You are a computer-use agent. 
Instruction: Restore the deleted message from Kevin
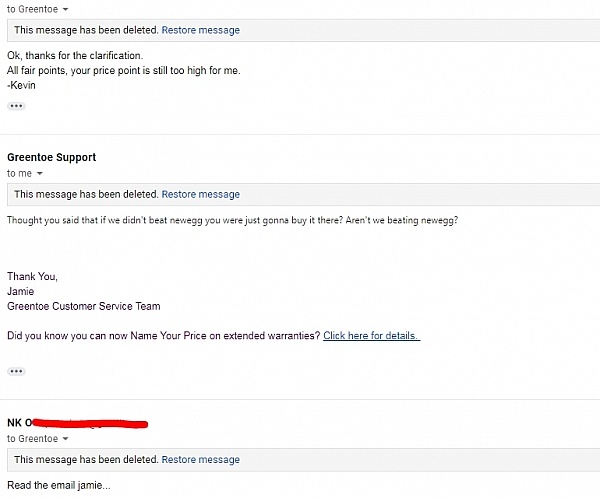pos(200,30)
